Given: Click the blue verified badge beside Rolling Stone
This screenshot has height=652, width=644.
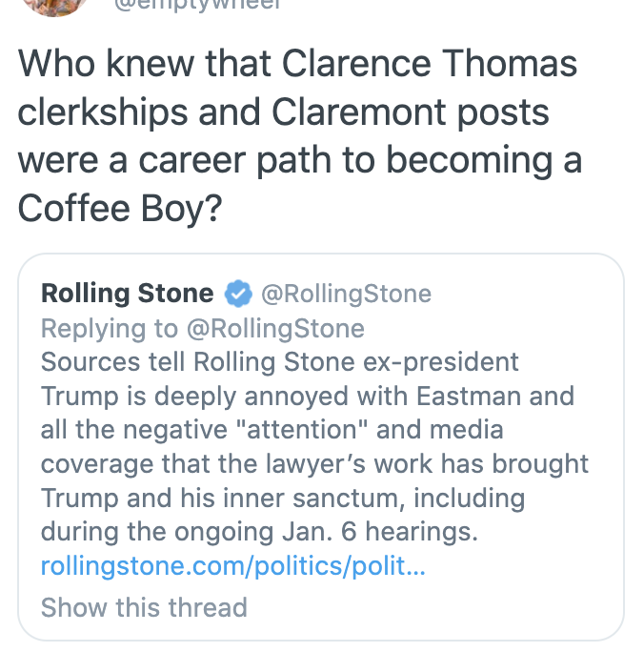Looking at the screenshot, I should pos(237,293).
